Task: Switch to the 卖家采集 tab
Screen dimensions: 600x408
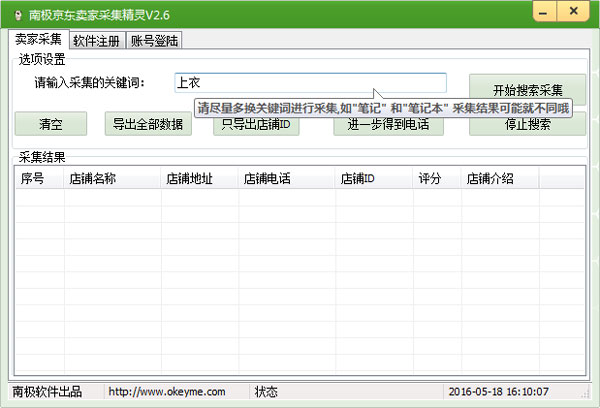Action: click(x=37, y=40)
